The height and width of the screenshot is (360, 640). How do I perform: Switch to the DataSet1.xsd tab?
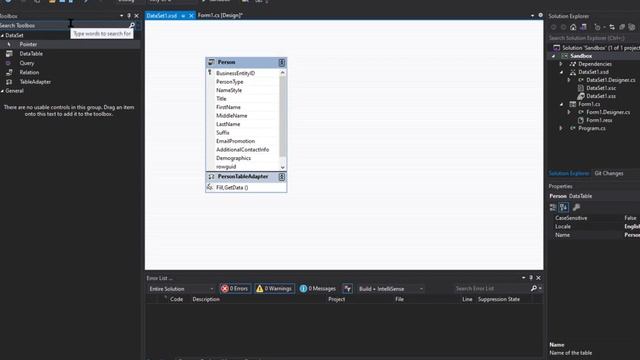[x=162, y=16]
